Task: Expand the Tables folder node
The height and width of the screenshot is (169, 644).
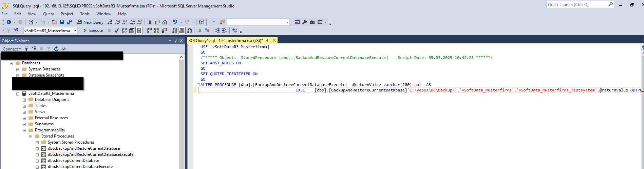Action: click(24, 106)
